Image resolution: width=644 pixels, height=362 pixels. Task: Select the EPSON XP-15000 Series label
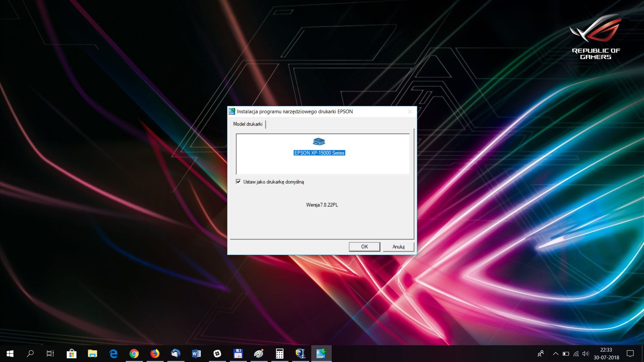pyautogui.click(x=319, y=153)
